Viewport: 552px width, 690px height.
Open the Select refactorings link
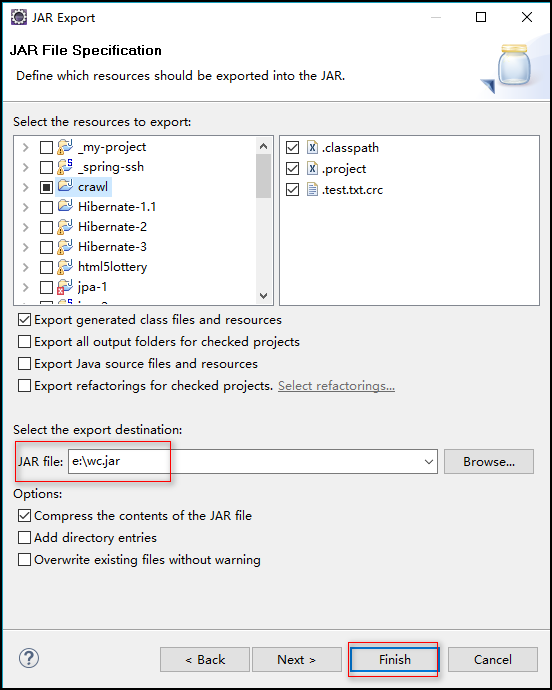336,385
